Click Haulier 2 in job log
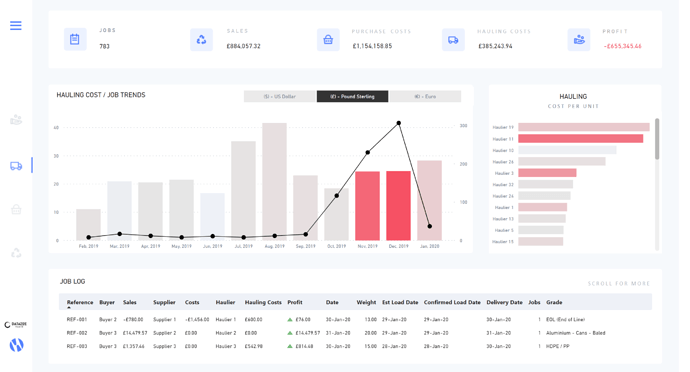This screenshot has height=372, width=690. point(226,333)
